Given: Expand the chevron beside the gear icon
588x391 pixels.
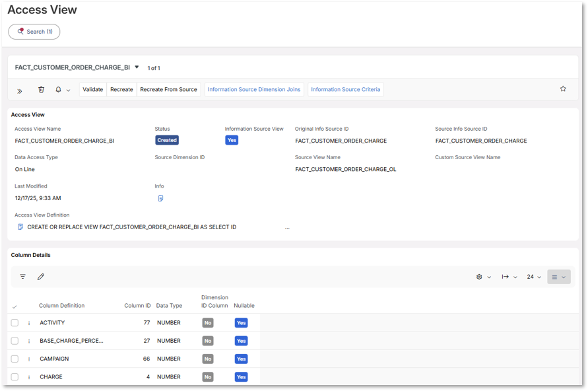Looking at the screenshot, I should (x=489, y=277).
